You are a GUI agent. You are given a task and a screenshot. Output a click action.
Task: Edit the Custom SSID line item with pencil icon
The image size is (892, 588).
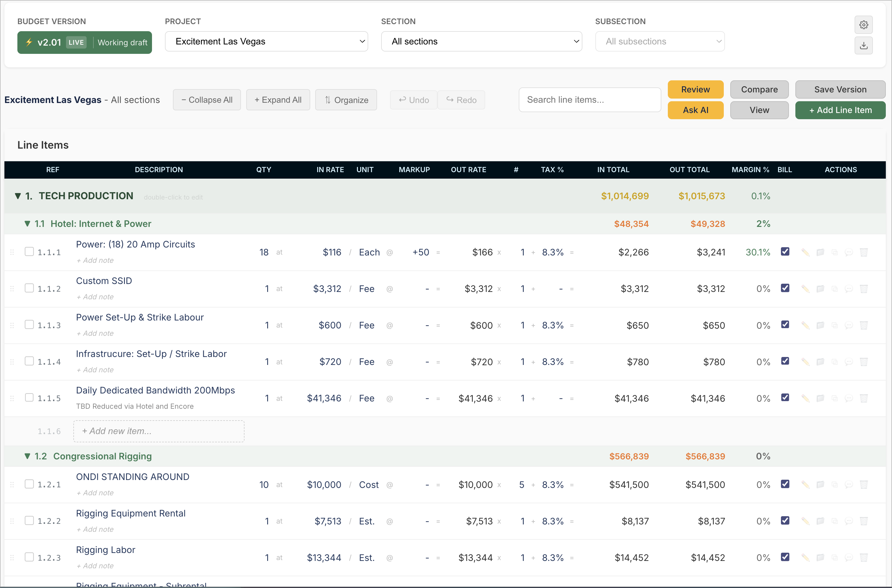click(805, 288)
